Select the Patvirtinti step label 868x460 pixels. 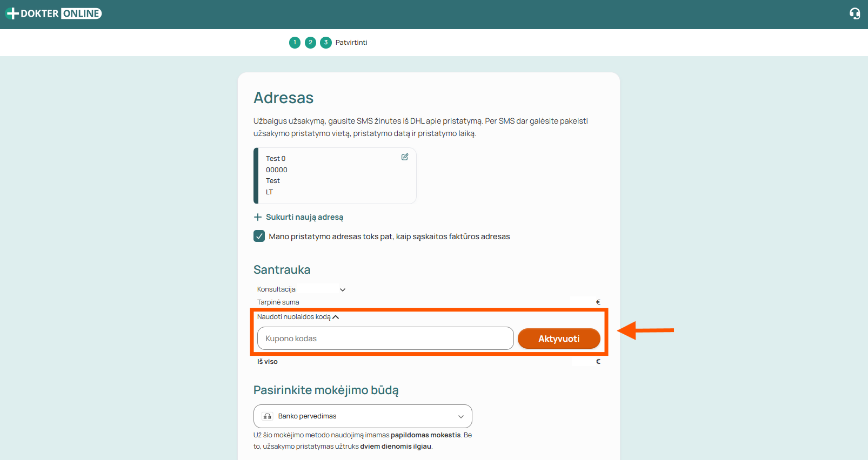coord(351,43)
